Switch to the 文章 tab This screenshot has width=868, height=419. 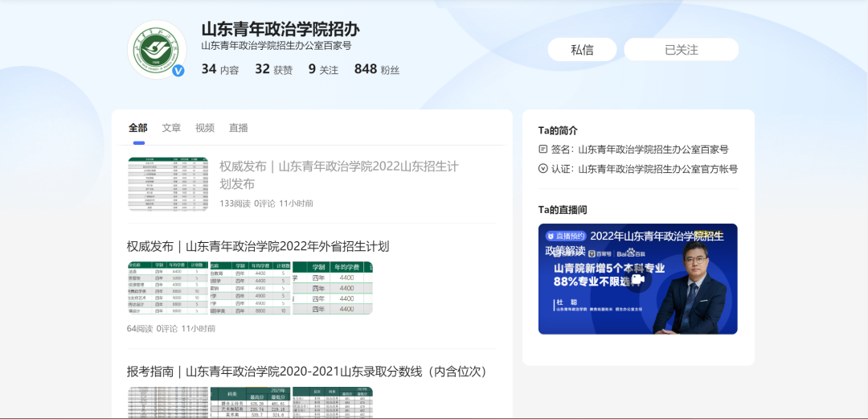click(x=172, y=128)
